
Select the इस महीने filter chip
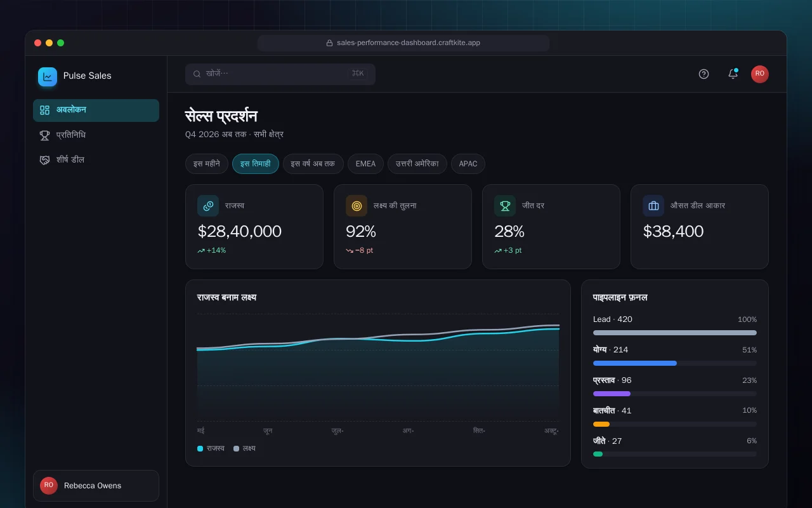click(207, 164)
